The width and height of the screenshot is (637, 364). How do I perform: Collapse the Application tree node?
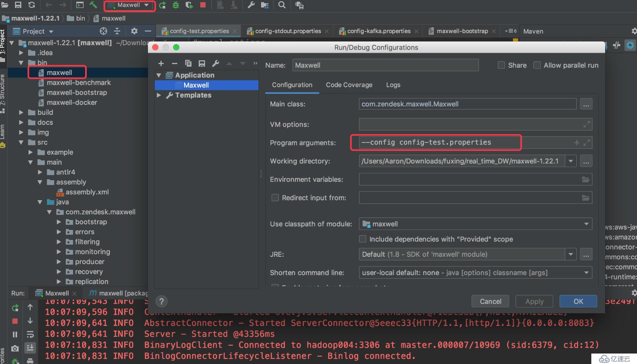(159, 75)
